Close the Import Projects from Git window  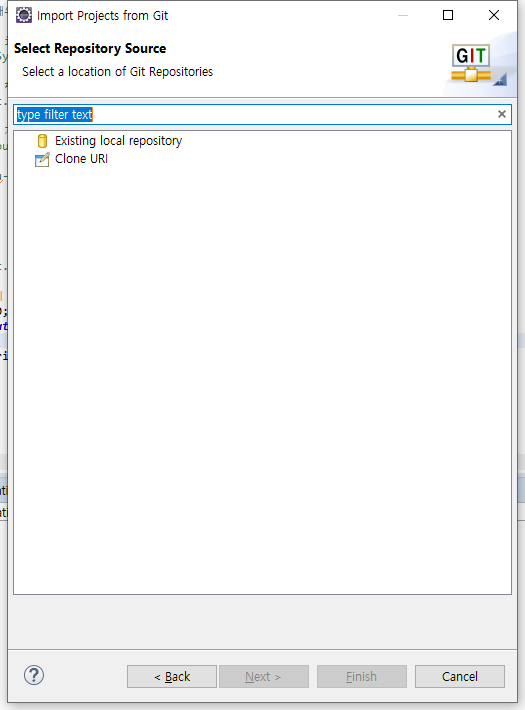tap(494, 15)
